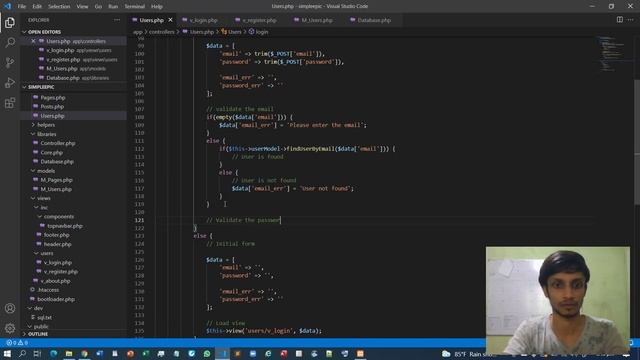Switch to the v_register.php tab

pos(259,20)
